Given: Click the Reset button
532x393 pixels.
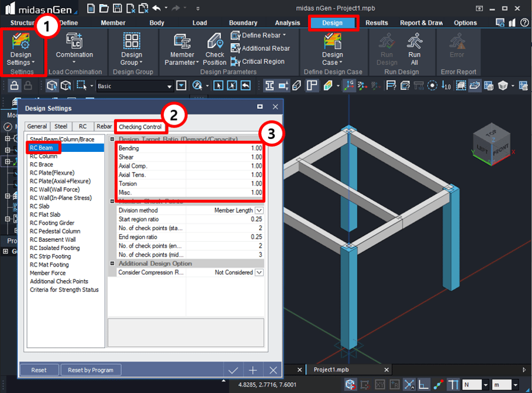Looking at the screenshot, I should coord(39,370).
